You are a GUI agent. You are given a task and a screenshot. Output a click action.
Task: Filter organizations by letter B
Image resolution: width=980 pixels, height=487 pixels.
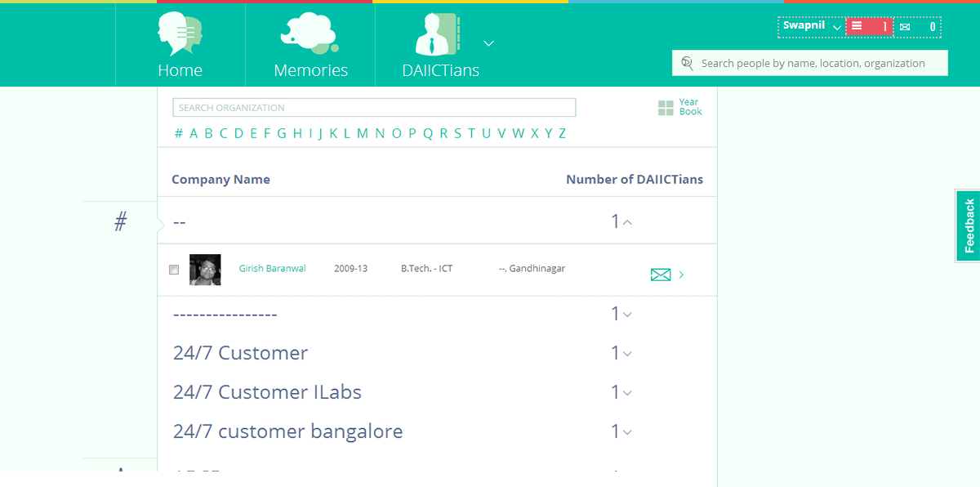pyautogui.click(x=209, y=133)
